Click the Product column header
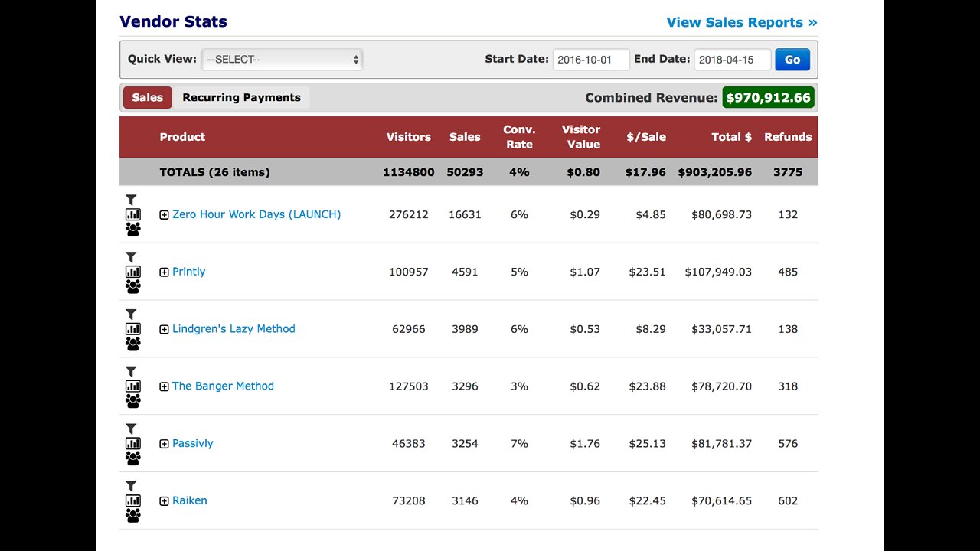The image size is (980, 551). pos(182,137)
